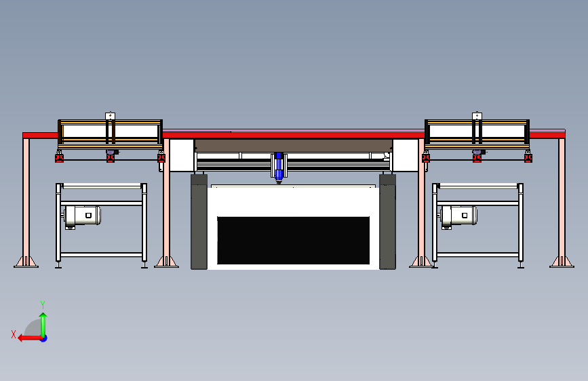Image resolution: width=588 pixels, height=381 pixels.
Task: Select the leftmost pink support leg
Action: point(26,203)
